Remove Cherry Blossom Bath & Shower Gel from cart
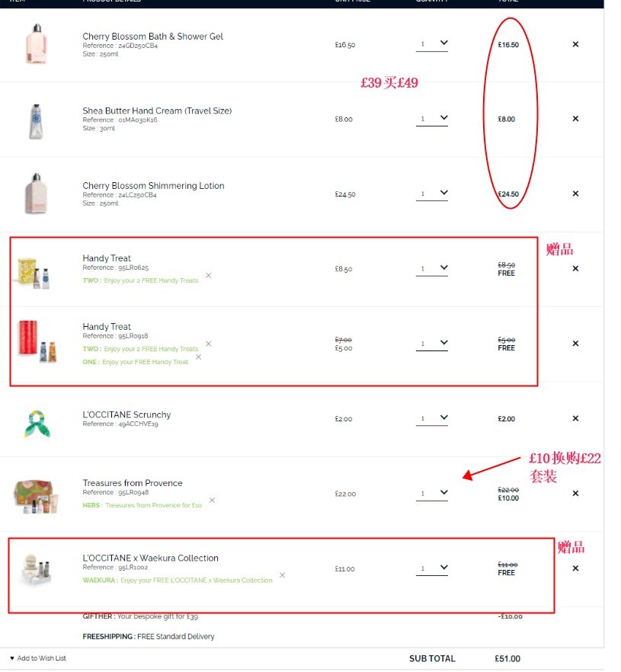Image resolution: width=621 pixels, height=672 pixels. click(x=575, y=44)
